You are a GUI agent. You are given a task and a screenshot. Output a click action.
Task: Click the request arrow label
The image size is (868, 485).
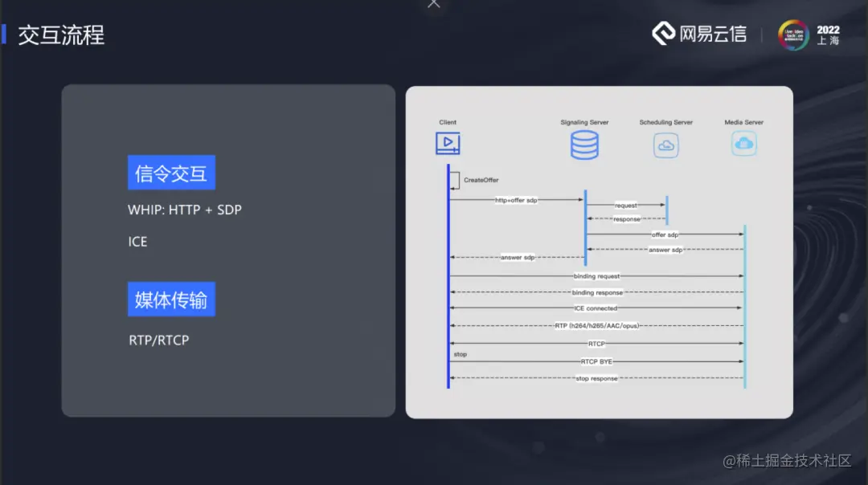click(x=625, y=206)
